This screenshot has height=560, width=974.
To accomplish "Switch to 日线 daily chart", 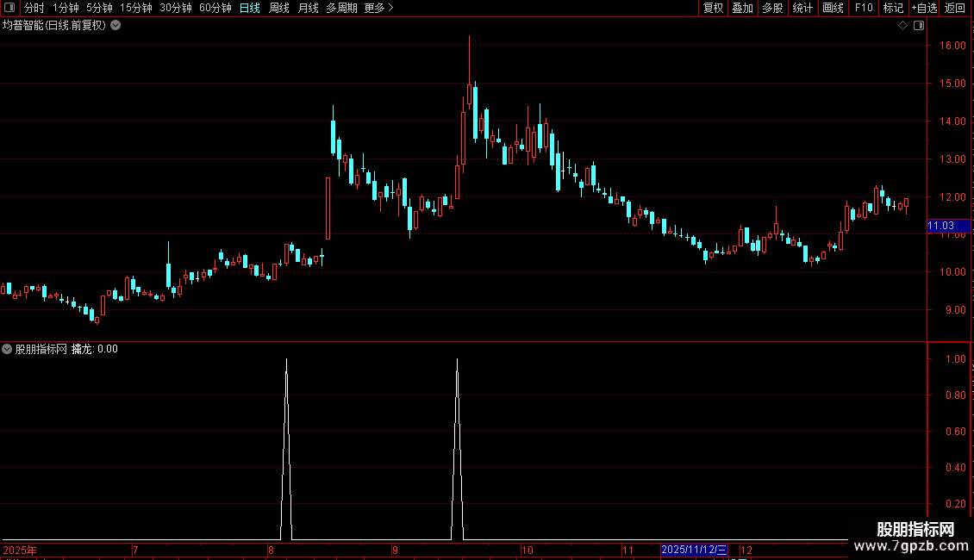I will click(x=250, y=8).
